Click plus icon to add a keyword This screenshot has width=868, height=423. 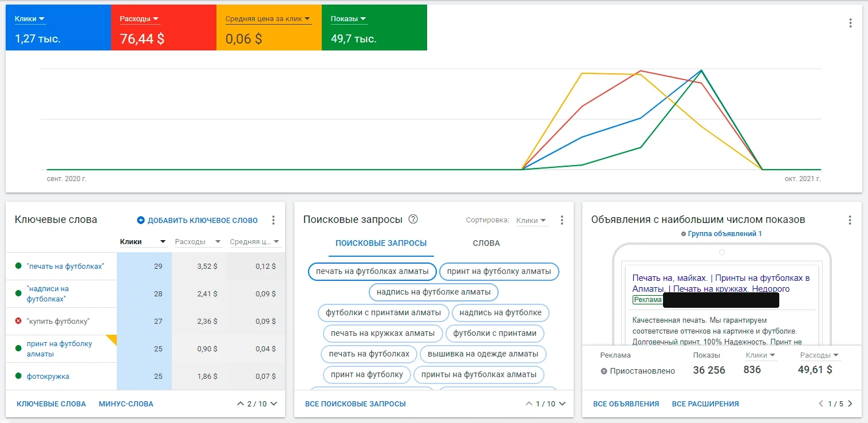pos(141,220)
